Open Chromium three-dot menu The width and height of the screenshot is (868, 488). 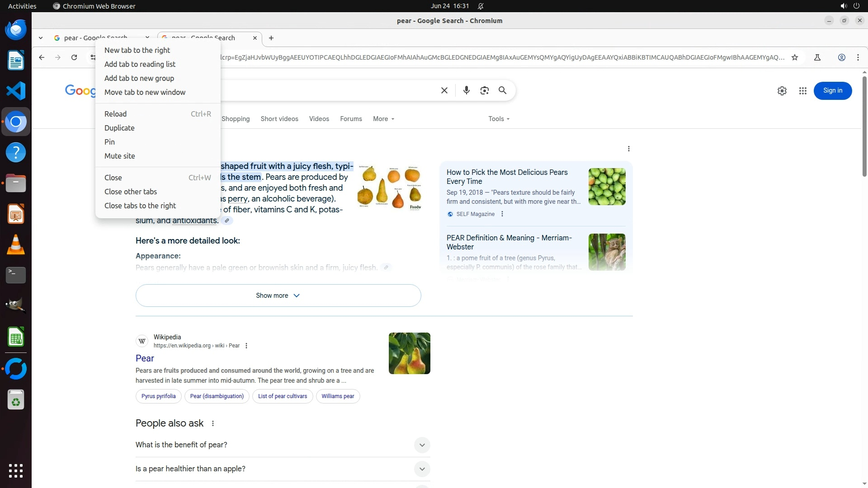pos(858,57)
